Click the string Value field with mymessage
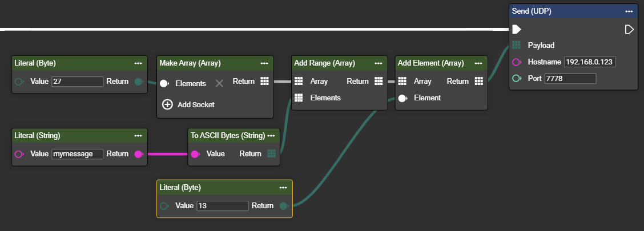The height and width of the screenshot is (231, 644). (77, 153)
